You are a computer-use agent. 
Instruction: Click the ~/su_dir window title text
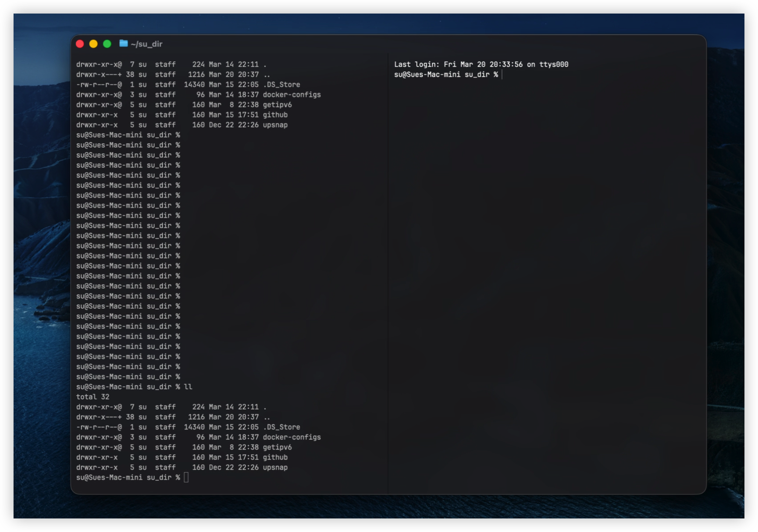(x=147, y=44)
